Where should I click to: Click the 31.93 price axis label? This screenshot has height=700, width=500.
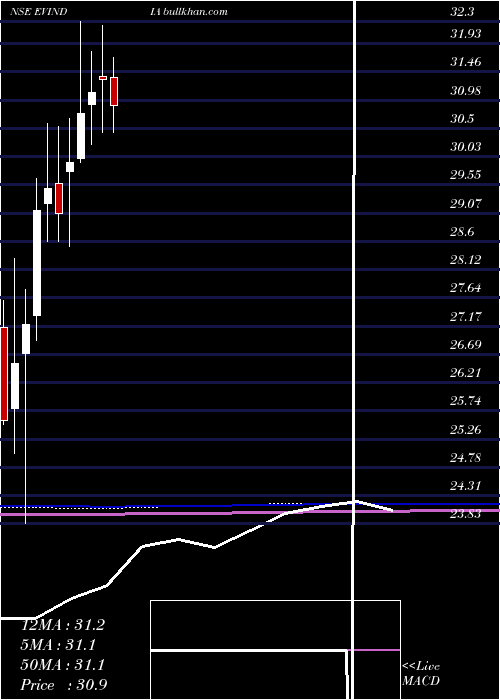(x=466, y=33)
